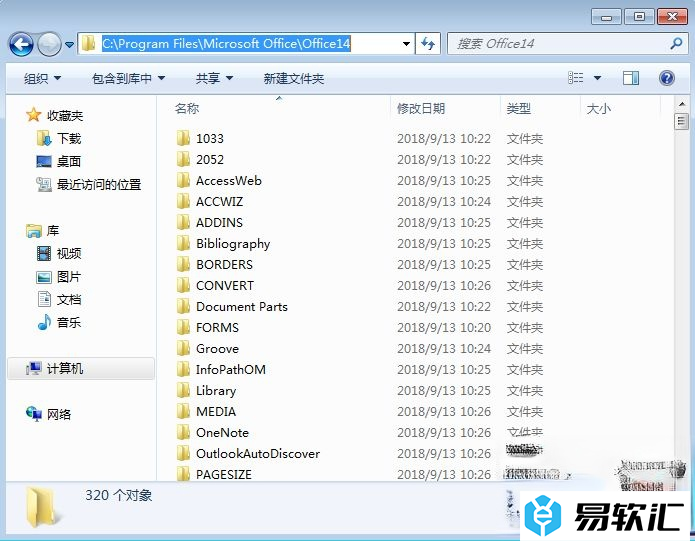Screen dimensions: 695x541
Task: Select the 1033 folder icon
Action: pos(183,138)
